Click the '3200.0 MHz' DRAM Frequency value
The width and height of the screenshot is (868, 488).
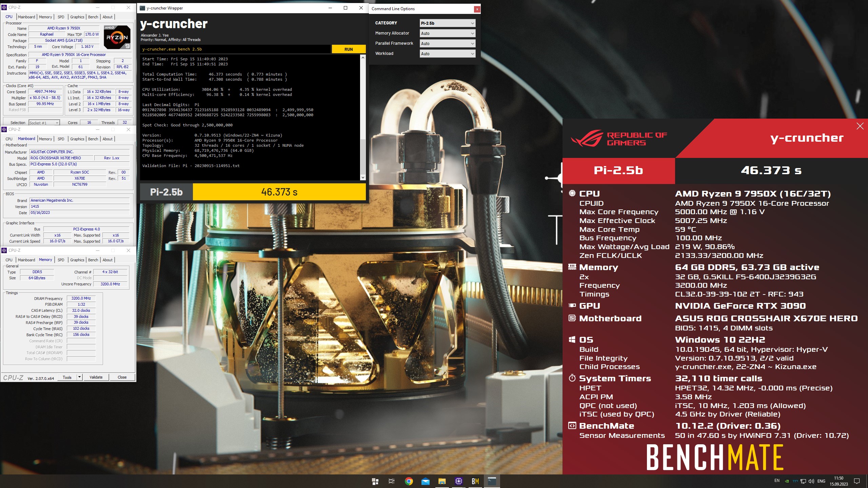[x=81, y=298]
